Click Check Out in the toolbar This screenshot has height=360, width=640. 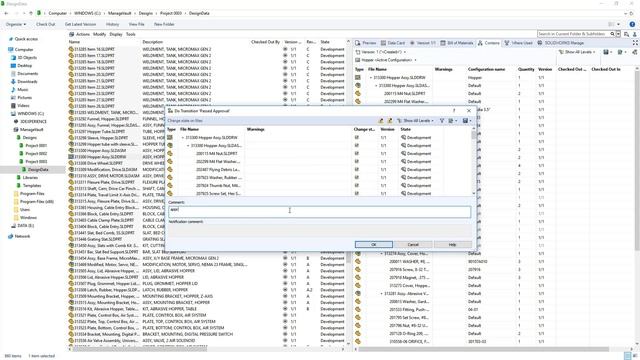point(45,24)
